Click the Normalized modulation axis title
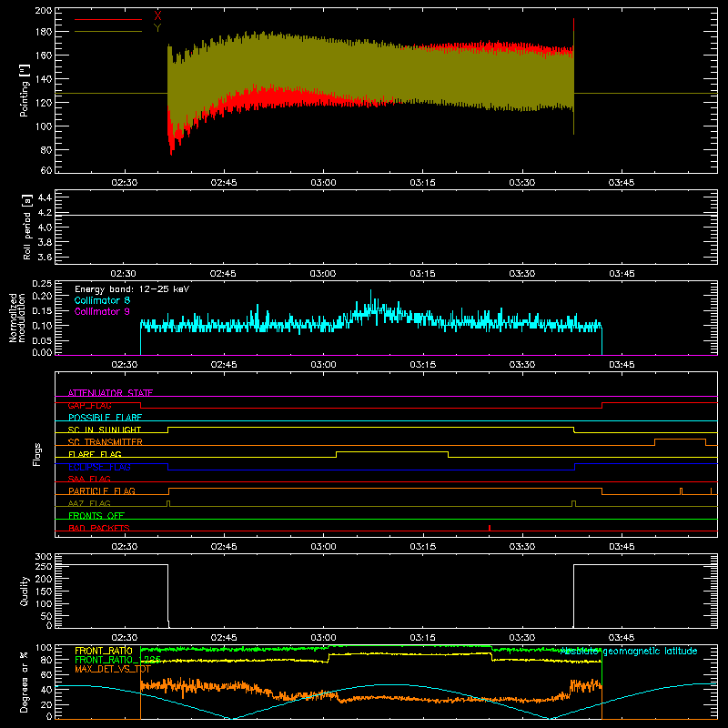 (18, 318)
